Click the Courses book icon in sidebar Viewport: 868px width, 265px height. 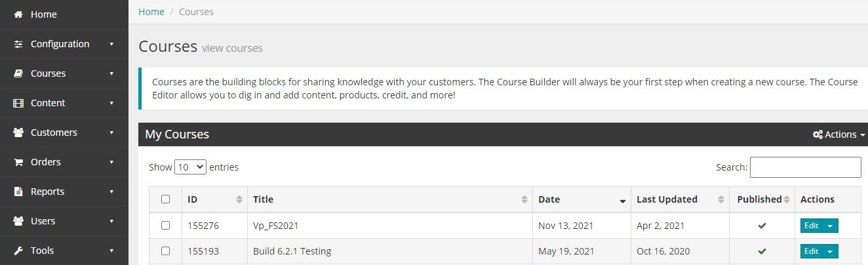coord(18,73)
